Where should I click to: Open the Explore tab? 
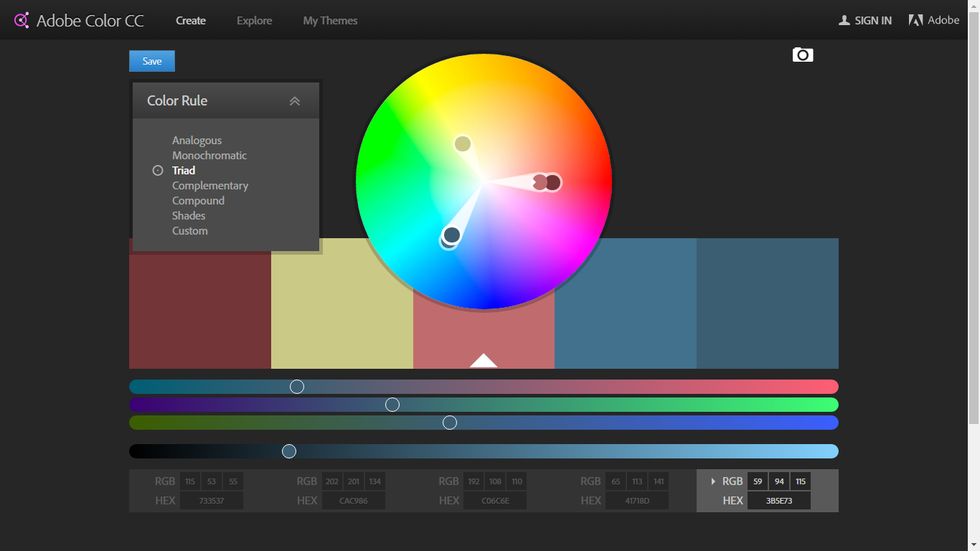pyautogui.click(x=255, y=21)
